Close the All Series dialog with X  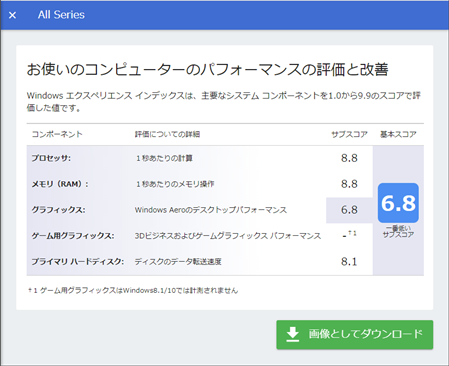pos(12,15)
